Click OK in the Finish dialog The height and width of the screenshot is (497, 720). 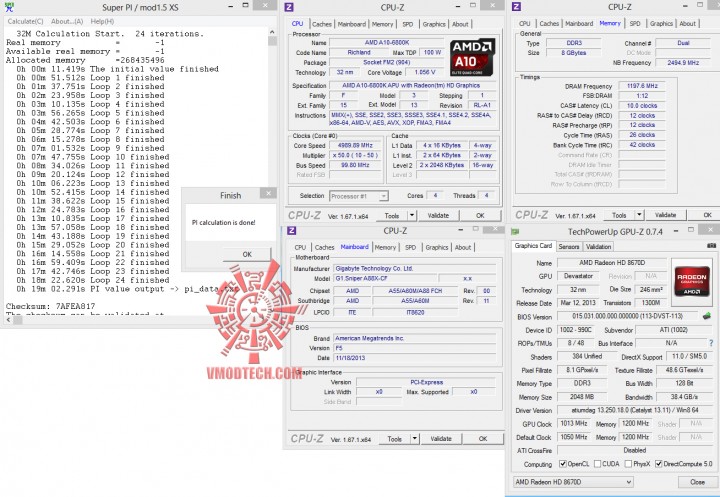coord(247,254)
